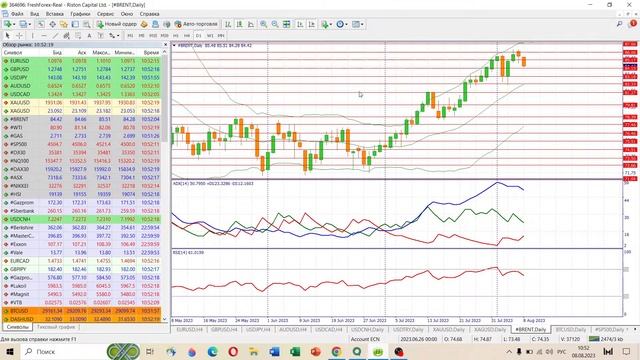Screen dimensions: 640x360
Task: Zoom in on the chart
Action: point(264,24)
